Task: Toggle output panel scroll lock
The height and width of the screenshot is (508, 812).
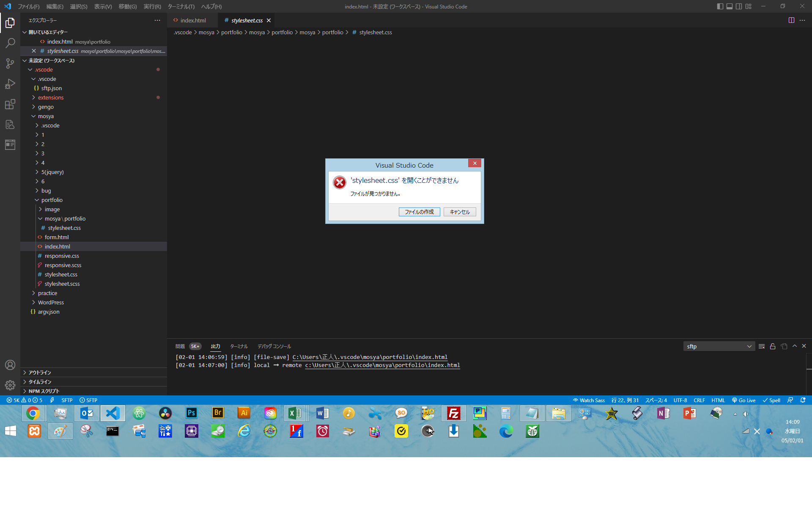Action: tap(773, 346)
